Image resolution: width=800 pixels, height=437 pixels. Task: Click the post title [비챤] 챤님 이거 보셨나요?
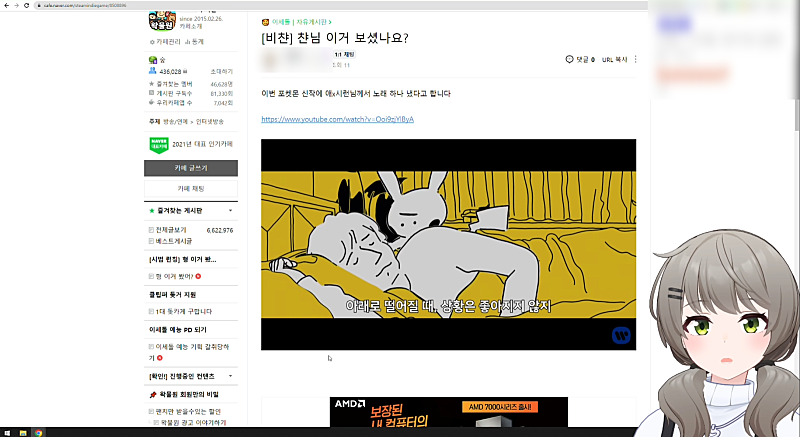click(x=335, y=38)
